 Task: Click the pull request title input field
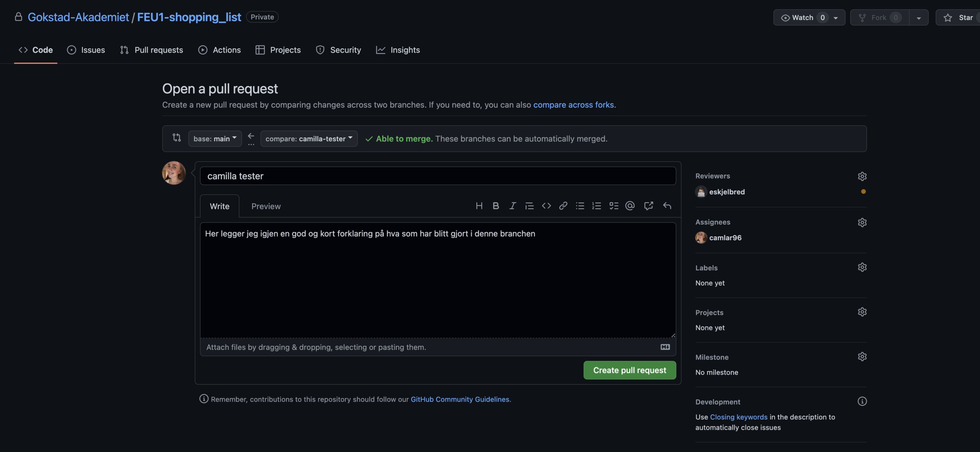click(x=437, y=176)
